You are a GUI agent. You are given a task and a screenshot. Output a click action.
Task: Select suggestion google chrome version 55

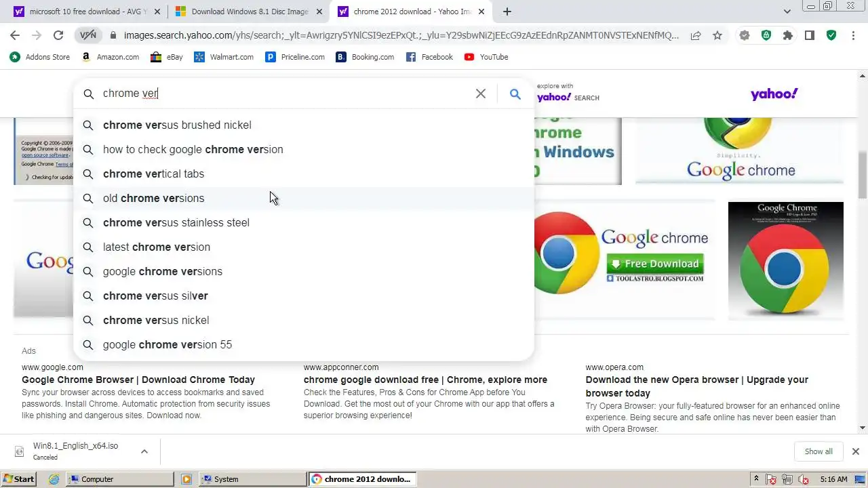click(x=304, y=344)
